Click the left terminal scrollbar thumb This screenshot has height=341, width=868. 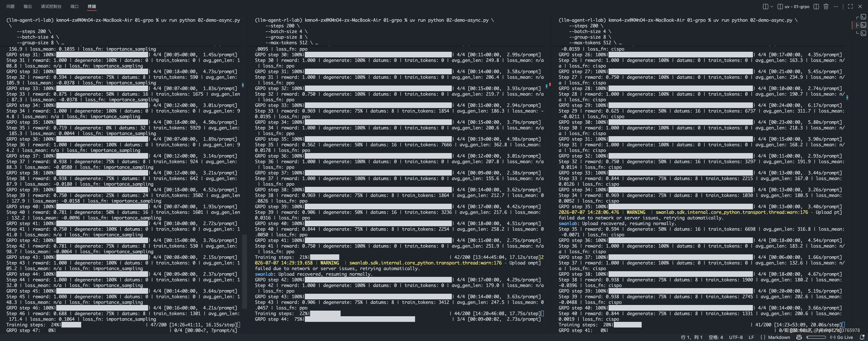point(245,272)
